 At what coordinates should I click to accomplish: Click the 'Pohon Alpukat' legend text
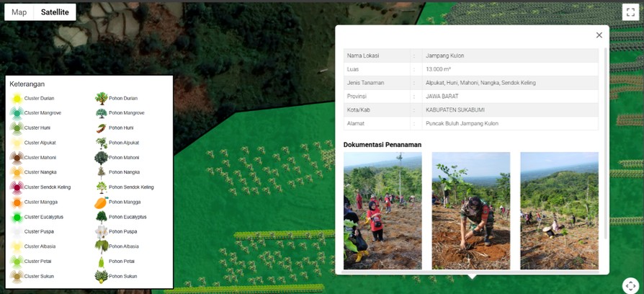[124, 143]
